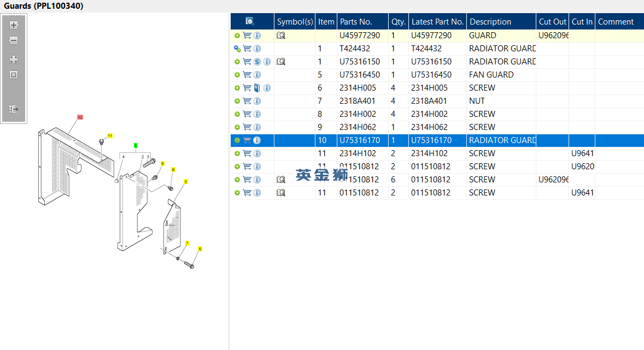
Task: Click the Comment column header
Action: coord(619,22)
